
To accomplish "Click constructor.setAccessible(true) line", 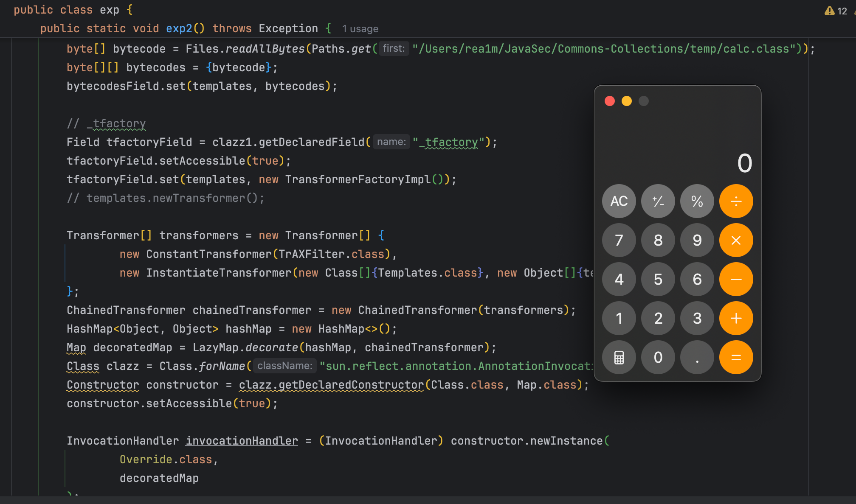I will (x=172, y=403).
